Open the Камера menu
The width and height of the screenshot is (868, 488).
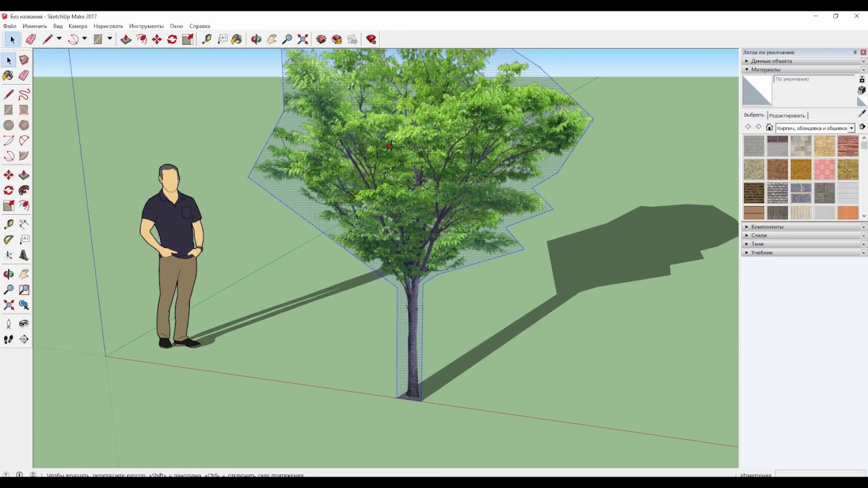point(78,26)
